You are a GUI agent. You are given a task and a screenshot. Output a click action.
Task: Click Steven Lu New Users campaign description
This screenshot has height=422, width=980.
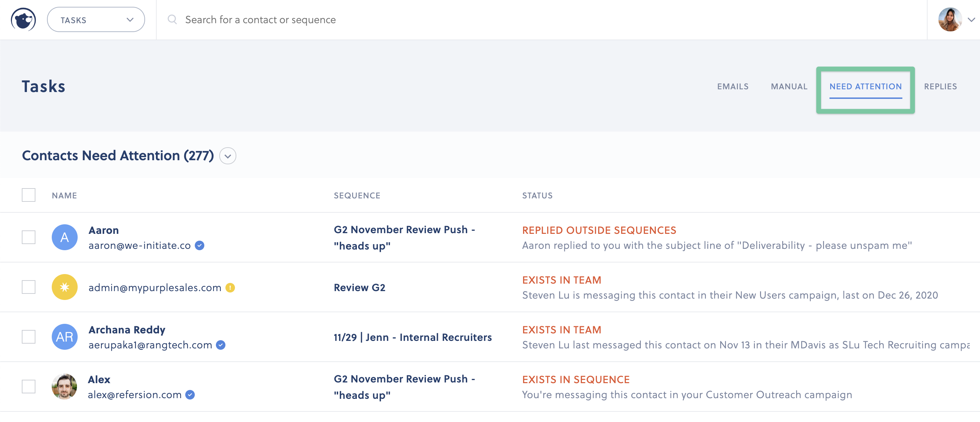[730, 295]
